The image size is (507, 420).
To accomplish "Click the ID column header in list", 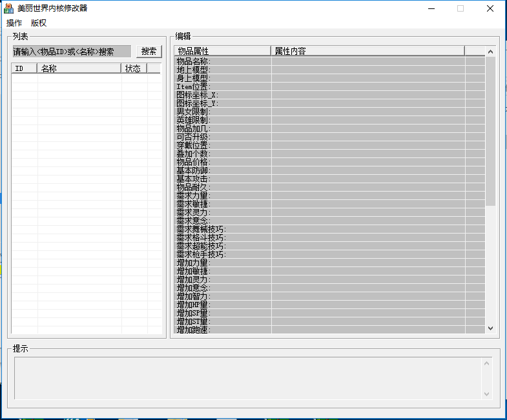I will click(x=25, y=68).
